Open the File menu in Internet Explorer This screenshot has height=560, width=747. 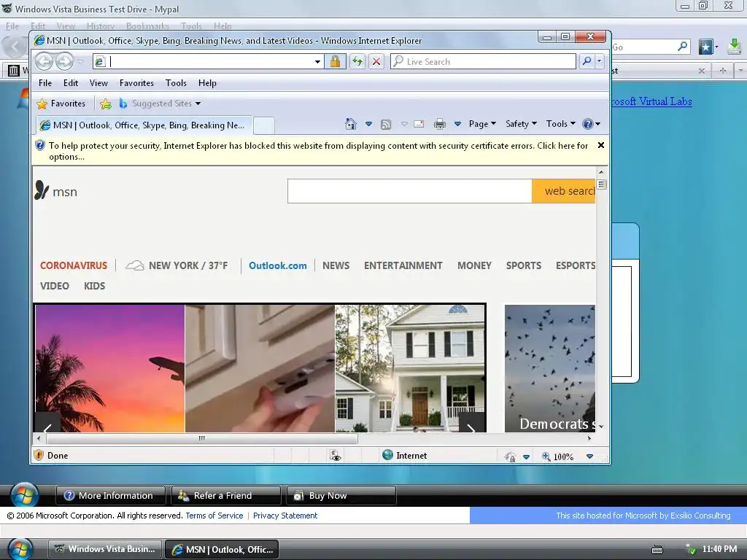(45, 83)
